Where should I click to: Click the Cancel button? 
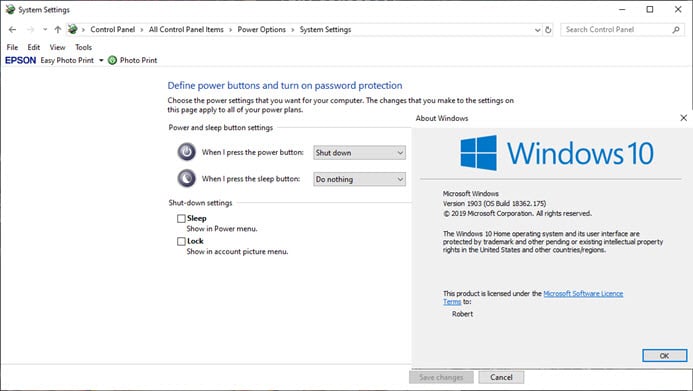pyautogui.click(x=501, y=377)
